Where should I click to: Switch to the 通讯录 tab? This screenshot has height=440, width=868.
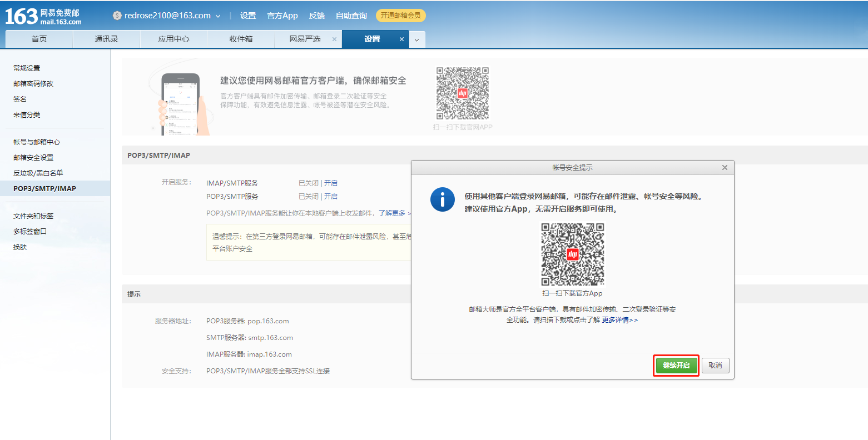click(107, 39)
